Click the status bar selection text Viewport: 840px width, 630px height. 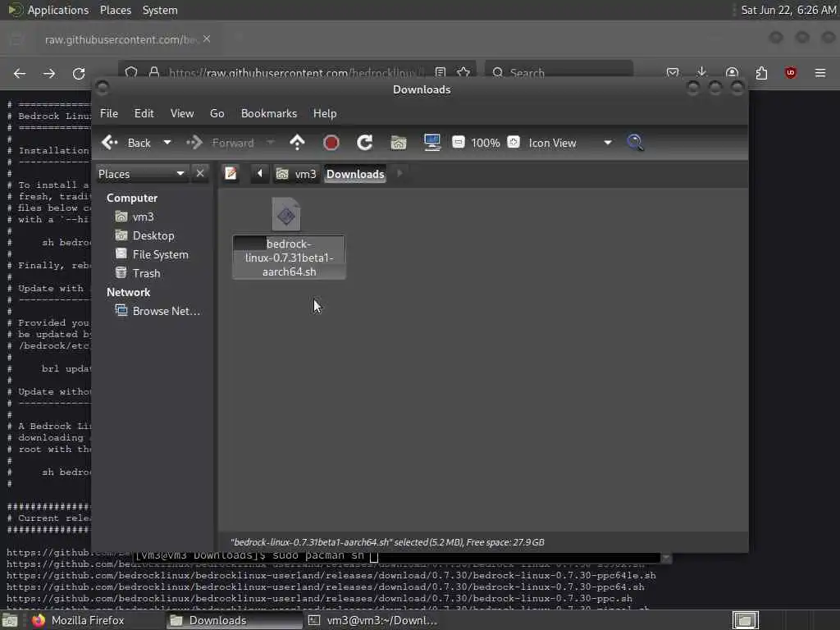click(x=387, y=542)
